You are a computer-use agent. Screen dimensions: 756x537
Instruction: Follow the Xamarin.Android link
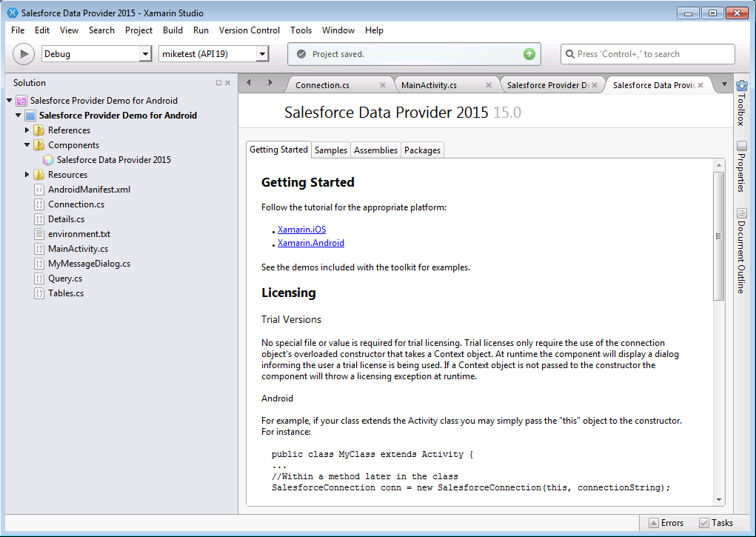(310, 243)
